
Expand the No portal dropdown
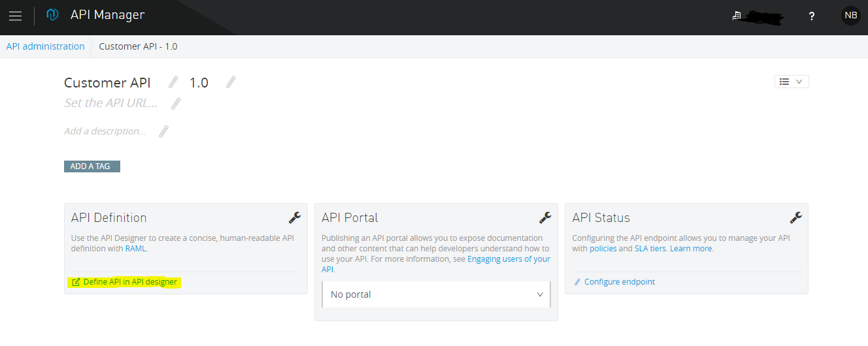click(436, 294)
